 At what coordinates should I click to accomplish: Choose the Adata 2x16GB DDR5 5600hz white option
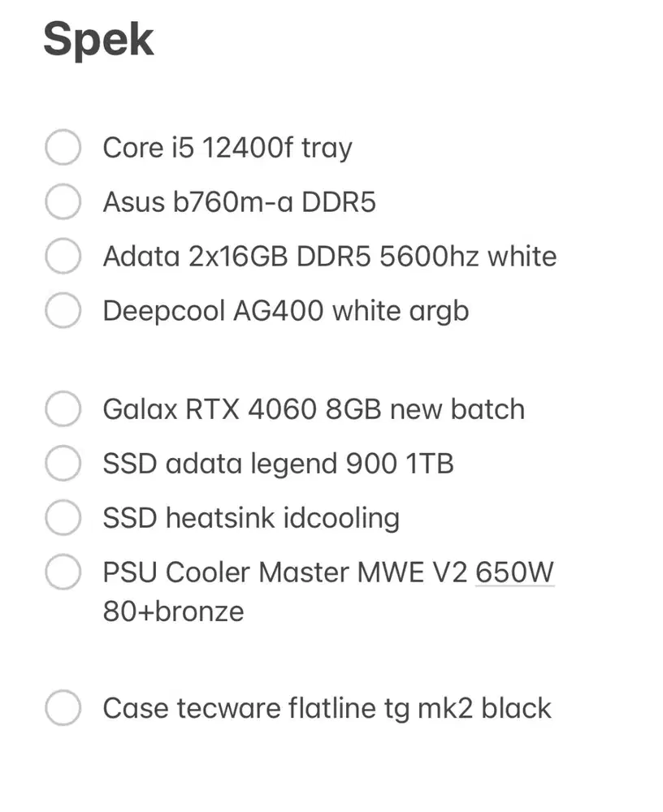click(x=63, y=256)
